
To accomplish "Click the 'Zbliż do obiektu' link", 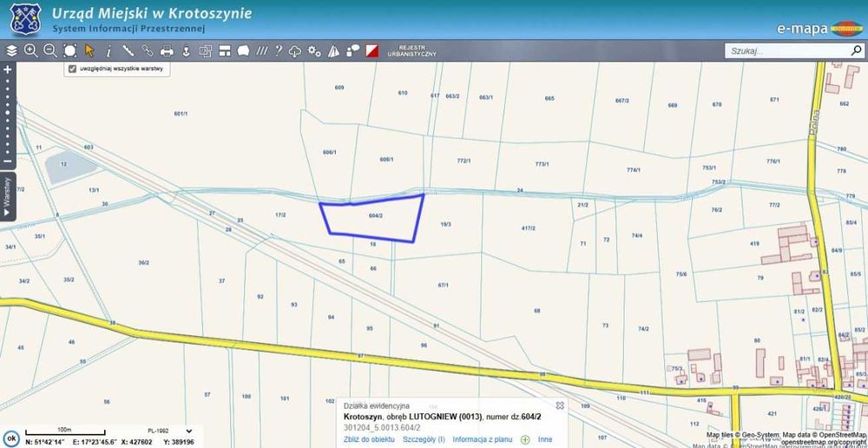I will click(x=369, y=439).
